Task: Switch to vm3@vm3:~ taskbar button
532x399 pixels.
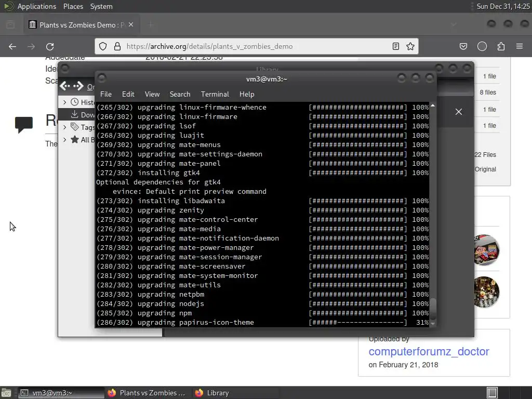Action: point(61,393)
